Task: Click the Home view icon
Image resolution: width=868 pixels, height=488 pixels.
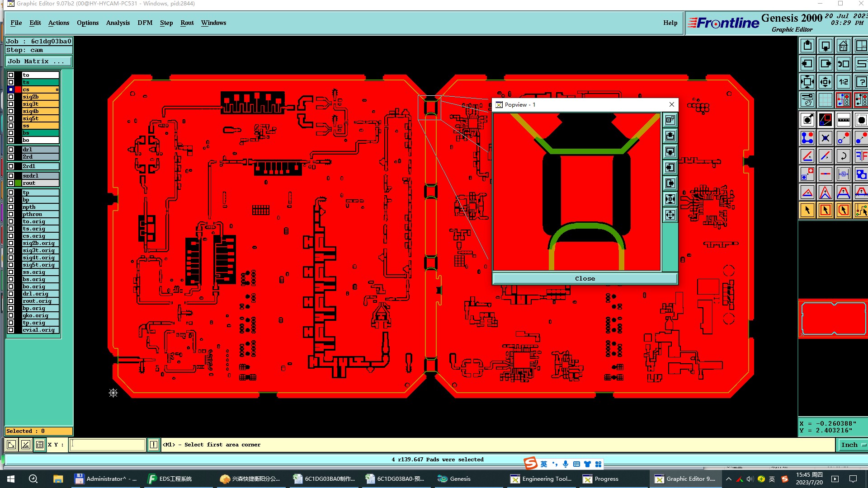Action: [x=843, y=46]
